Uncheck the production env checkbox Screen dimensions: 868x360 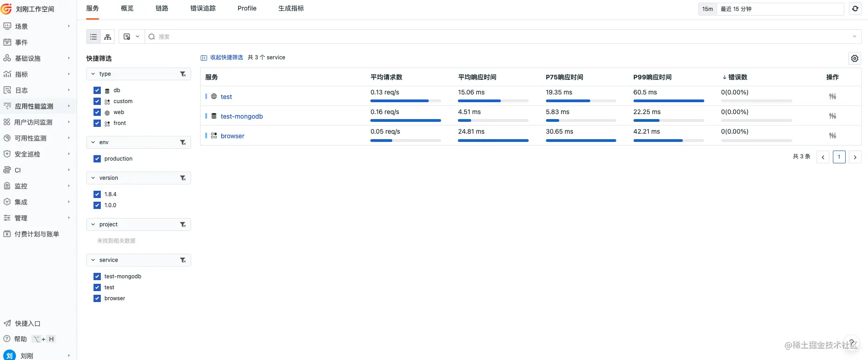(97, 159)
